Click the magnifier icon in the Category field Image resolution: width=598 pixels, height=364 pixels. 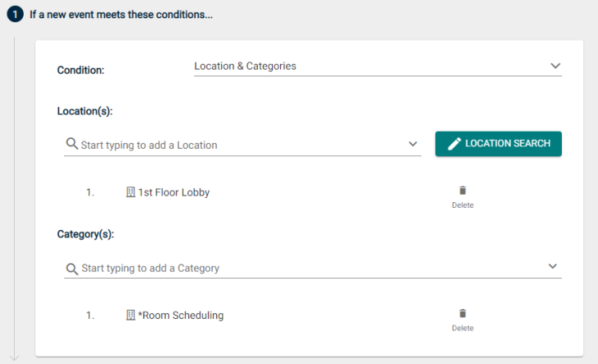[x=72, y=269]
